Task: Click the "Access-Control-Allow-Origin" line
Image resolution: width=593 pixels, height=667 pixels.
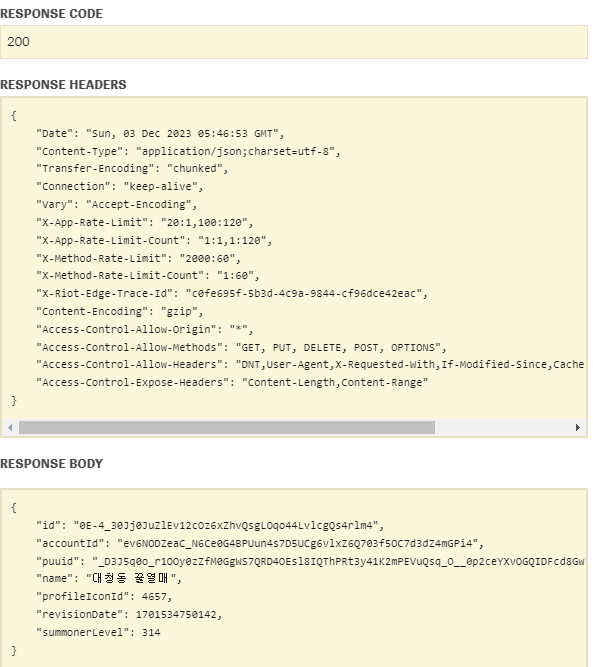Action: point(145,329)
